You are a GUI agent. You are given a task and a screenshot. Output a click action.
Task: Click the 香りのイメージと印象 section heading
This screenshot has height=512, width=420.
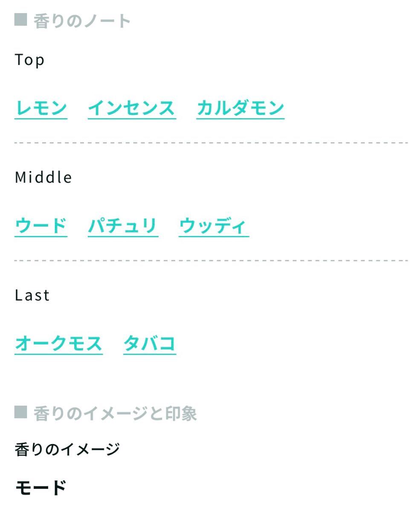pos(115,413)
